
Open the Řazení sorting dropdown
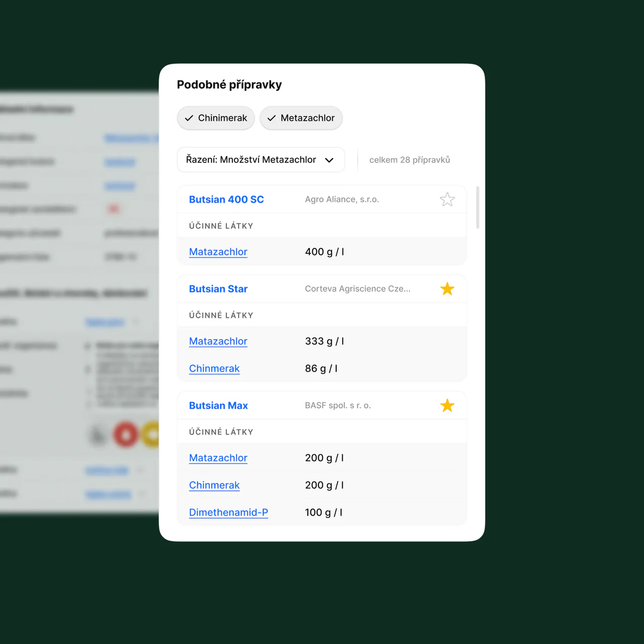coord(261,159)
